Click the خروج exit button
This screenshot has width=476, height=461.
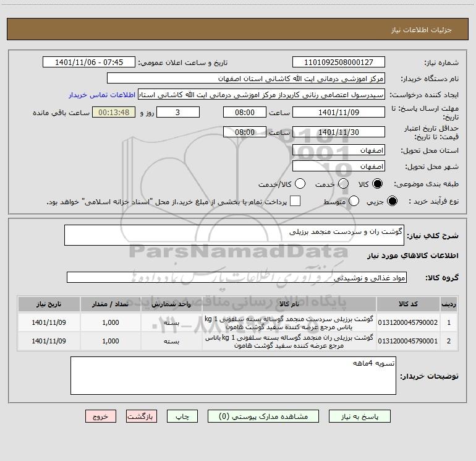[101, 416]
